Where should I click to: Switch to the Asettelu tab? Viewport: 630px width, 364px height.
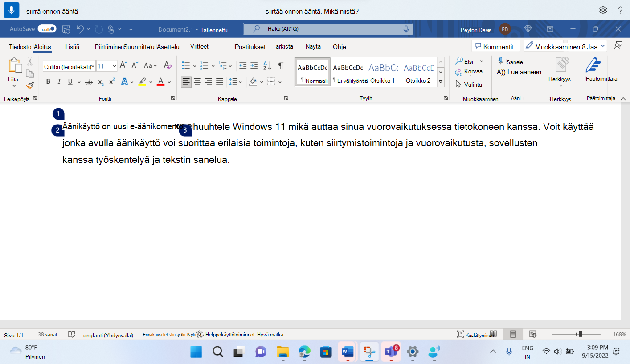(168, 46)
